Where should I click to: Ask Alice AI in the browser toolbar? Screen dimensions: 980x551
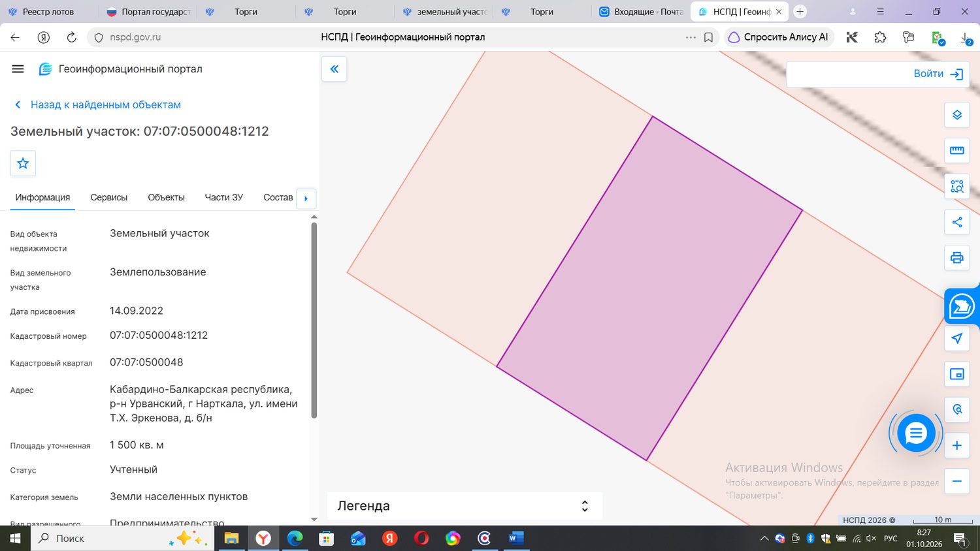[778, 37]
